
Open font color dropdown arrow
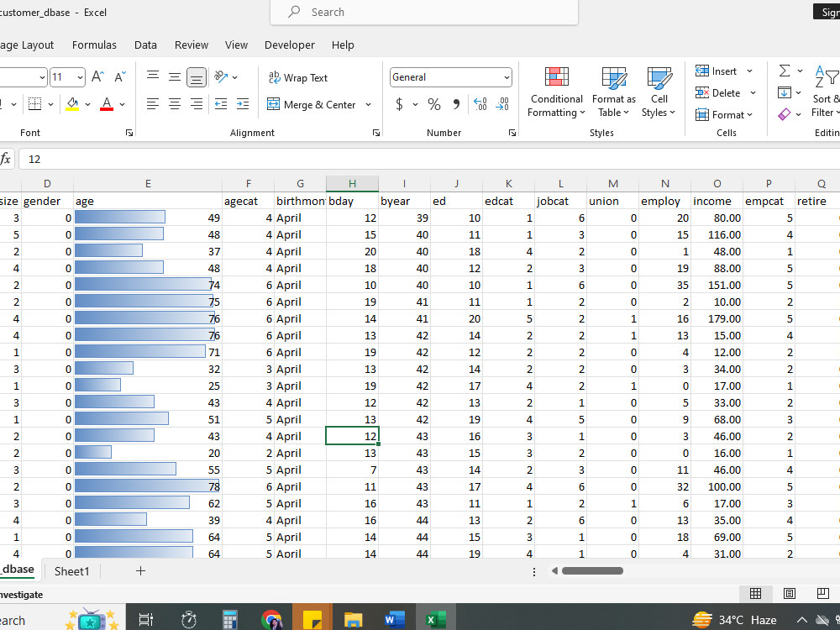(122, 104)
